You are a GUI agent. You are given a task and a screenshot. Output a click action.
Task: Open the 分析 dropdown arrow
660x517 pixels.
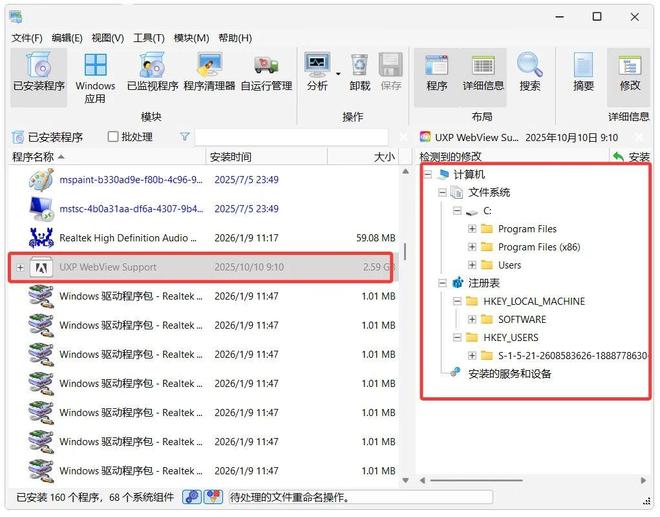(x=338, y=74)
